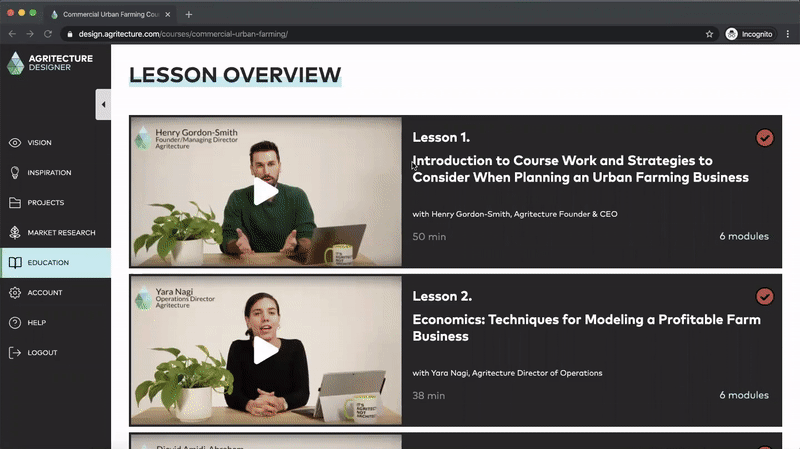Click the Agritecture Designer logo
Image resolution: width=800 pixels, height=449 pixels.
[50, 63]
